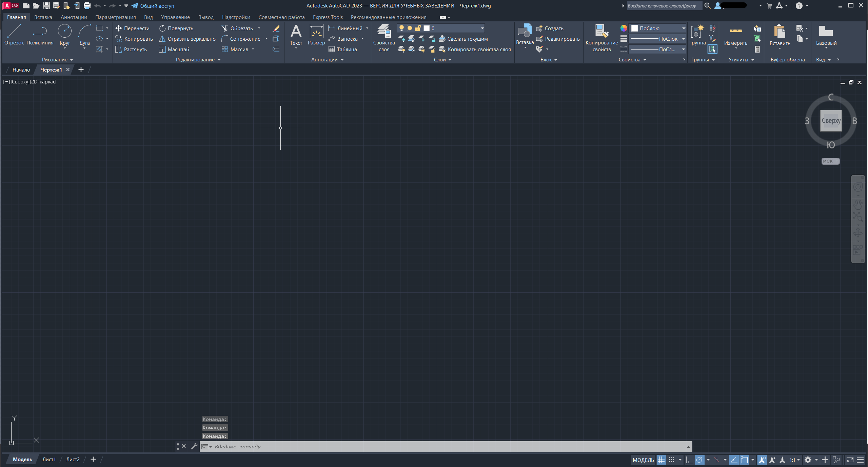Click the workspace settings gear icon
This screenshot has width=868, height=467.
coord(808,460)
